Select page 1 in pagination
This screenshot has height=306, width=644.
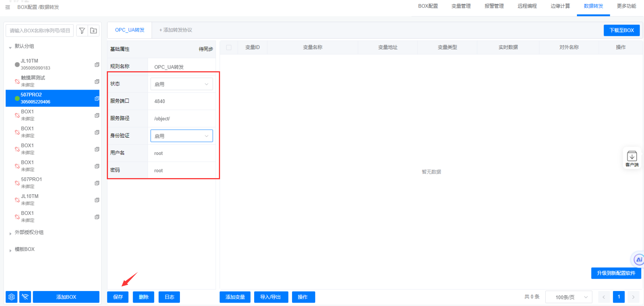(619, 297)
